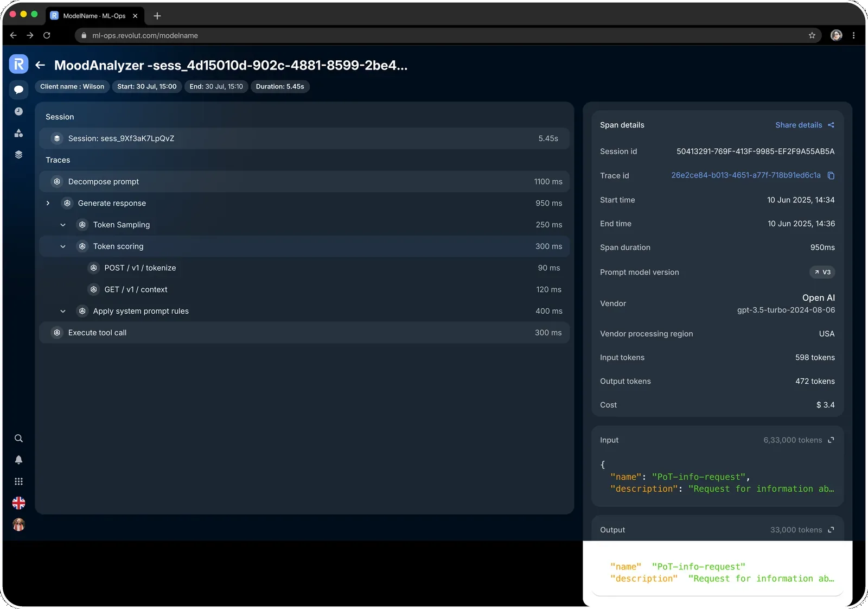Open prompt model version V3 badge
868x609 pixels.
coord(822,272)
